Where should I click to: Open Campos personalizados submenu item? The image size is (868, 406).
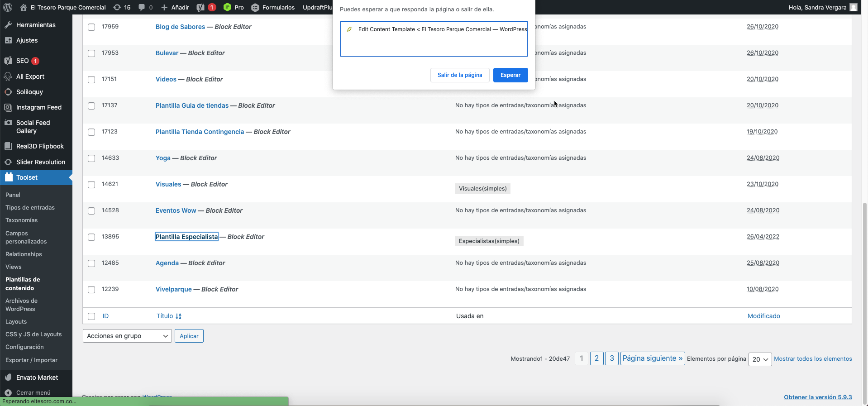pos(26,237)
